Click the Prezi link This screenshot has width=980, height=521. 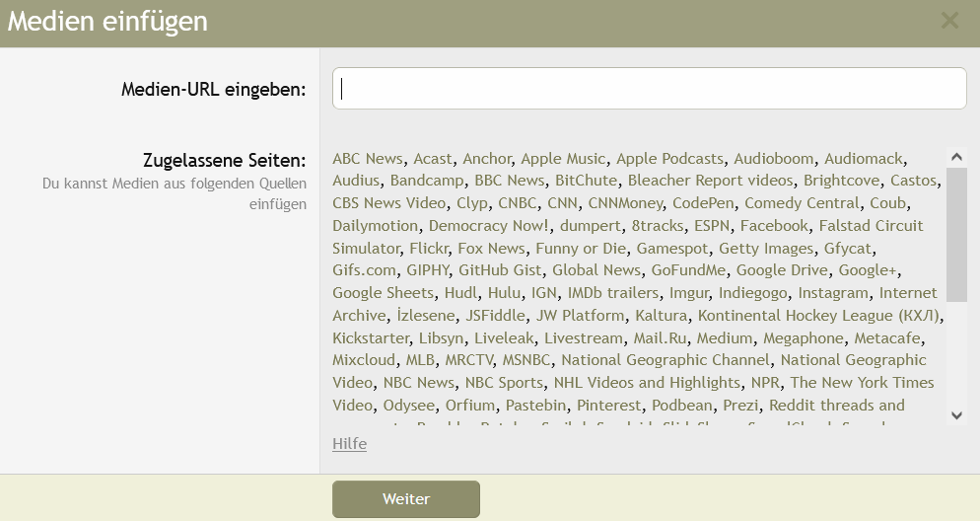(740, 405)
